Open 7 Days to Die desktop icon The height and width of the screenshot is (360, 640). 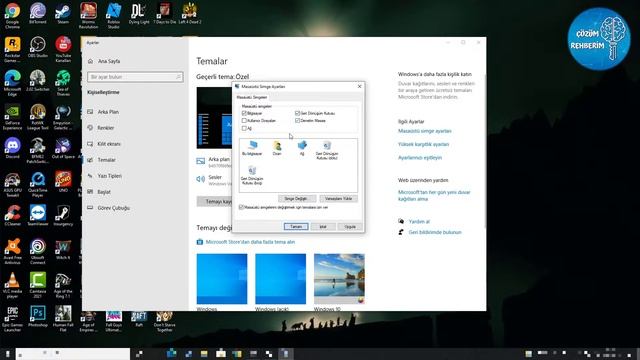coord(164,14)
